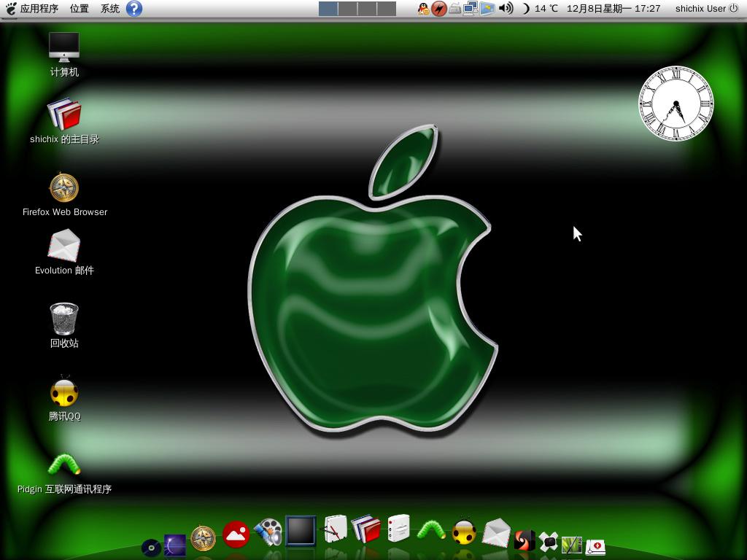Click the red and black swirl cube dock icon
This screenshot has height=560, width=747.
pyautogui.click(x=524, y=540)
